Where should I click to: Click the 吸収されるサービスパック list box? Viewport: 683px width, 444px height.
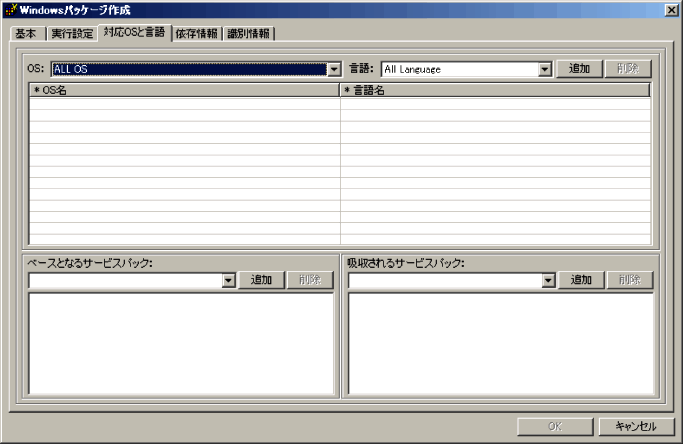coord(501,344)
